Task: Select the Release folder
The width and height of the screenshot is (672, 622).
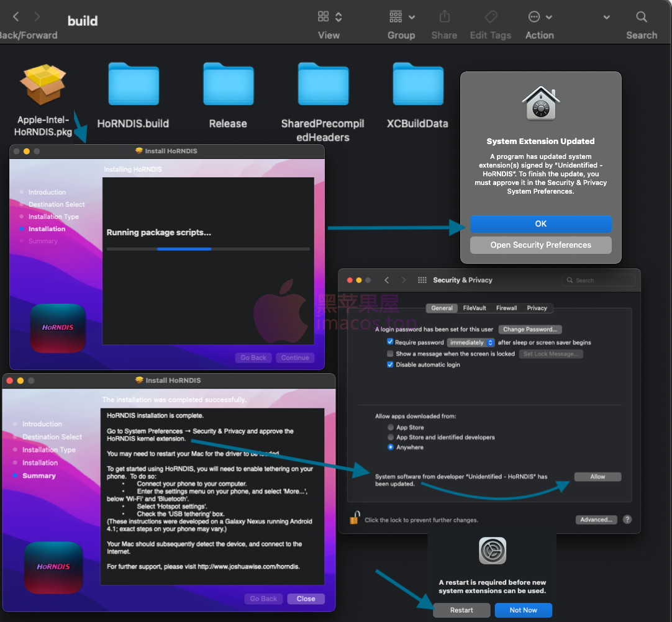Action: point(228,84)
